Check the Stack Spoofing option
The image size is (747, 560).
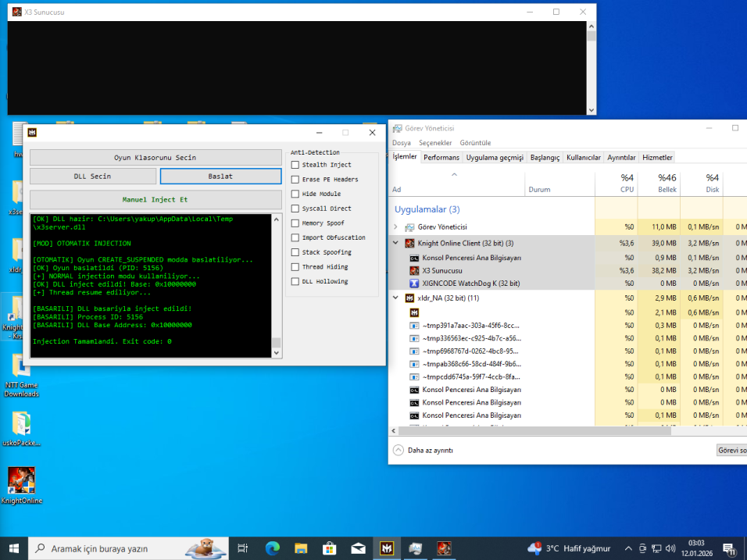pyautogui.click(x=295, y=252)
